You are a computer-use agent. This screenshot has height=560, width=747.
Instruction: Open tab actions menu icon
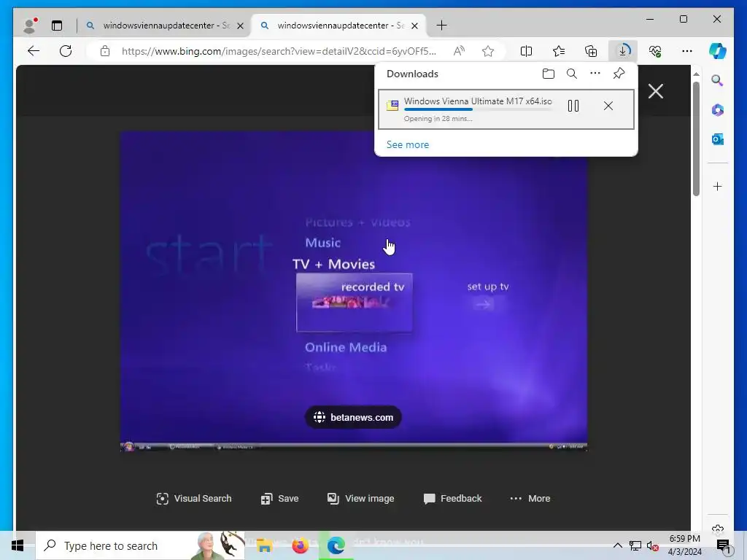point(57,26)
